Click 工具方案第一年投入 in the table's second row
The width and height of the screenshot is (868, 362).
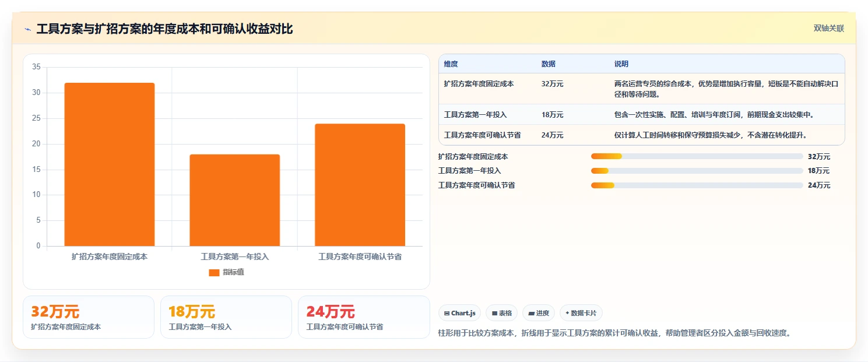pyautogui.click(x=475, y=115)
